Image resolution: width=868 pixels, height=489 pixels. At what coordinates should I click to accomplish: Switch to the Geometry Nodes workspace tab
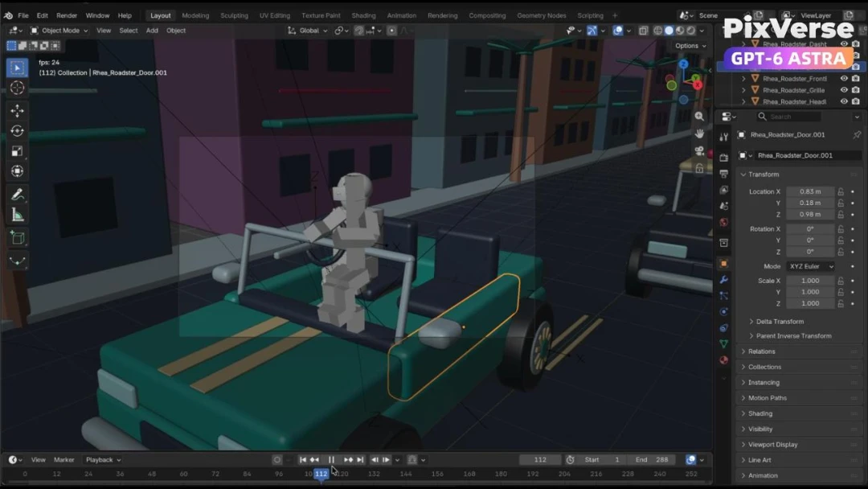[542, 15]
